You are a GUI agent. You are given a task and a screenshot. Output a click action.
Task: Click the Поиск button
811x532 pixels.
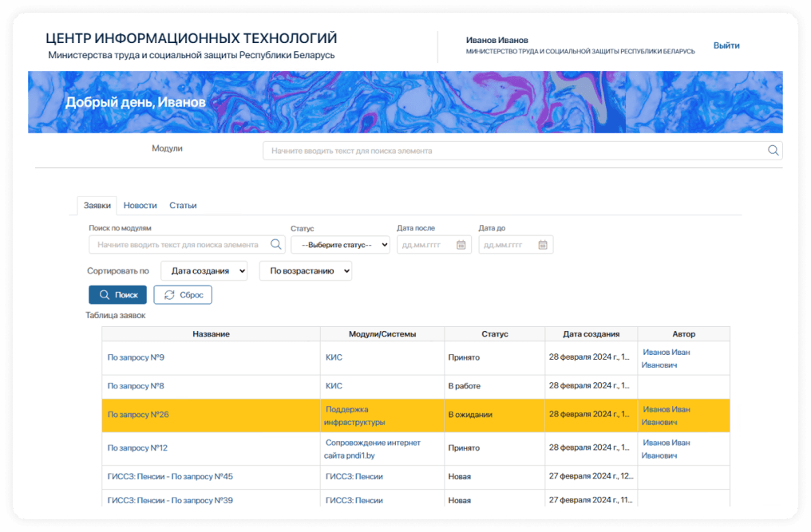(x=117, y=294)
